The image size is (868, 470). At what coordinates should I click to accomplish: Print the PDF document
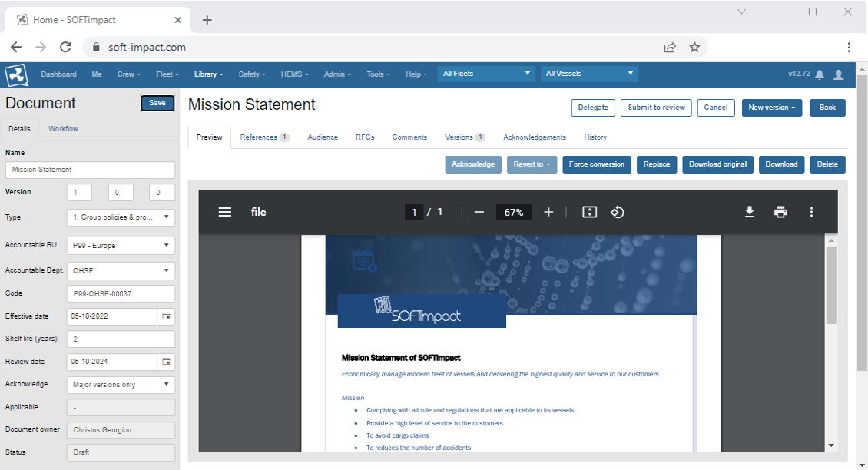[780, 212]
